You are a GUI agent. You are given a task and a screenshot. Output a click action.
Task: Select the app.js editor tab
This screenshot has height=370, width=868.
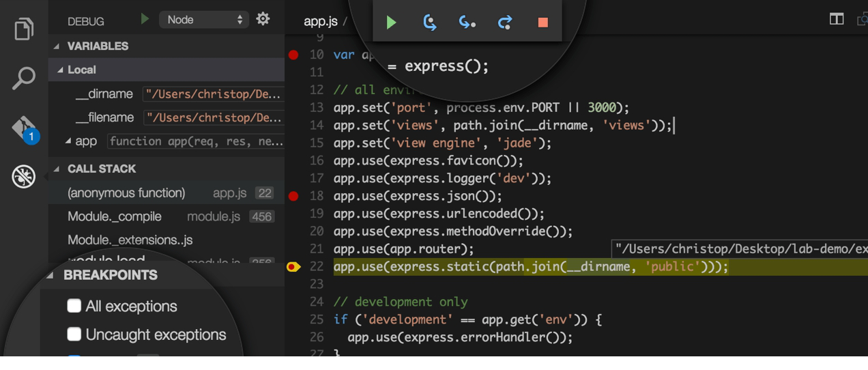pyautogui.click(x=321, y=21)
